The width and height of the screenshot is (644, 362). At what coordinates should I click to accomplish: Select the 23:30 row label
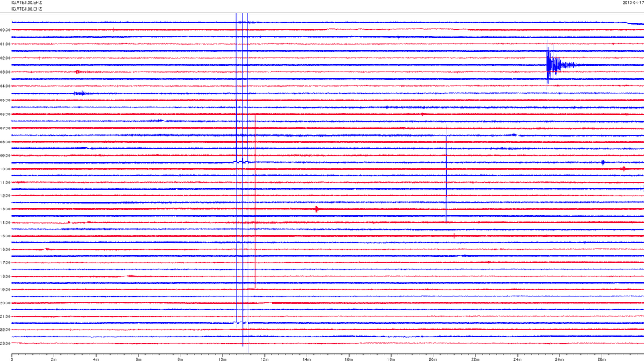5,343
